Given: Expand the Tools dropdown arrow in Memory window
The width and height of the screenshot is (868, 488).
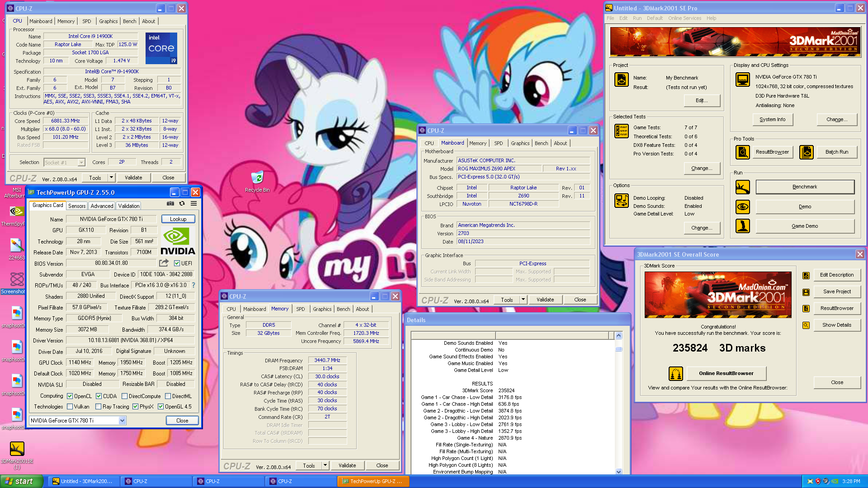Looking at the screenshot, I should coord(325,465).
